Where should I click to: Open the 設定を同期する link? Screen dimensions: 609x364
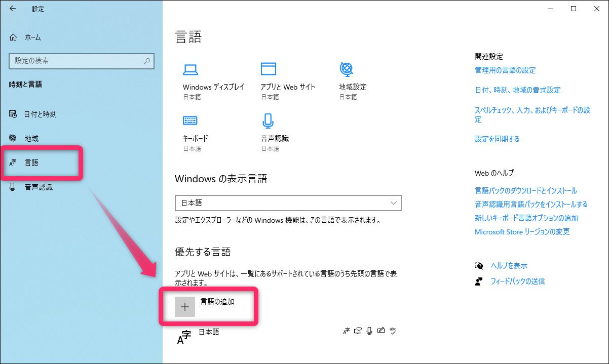click(497, 139)
